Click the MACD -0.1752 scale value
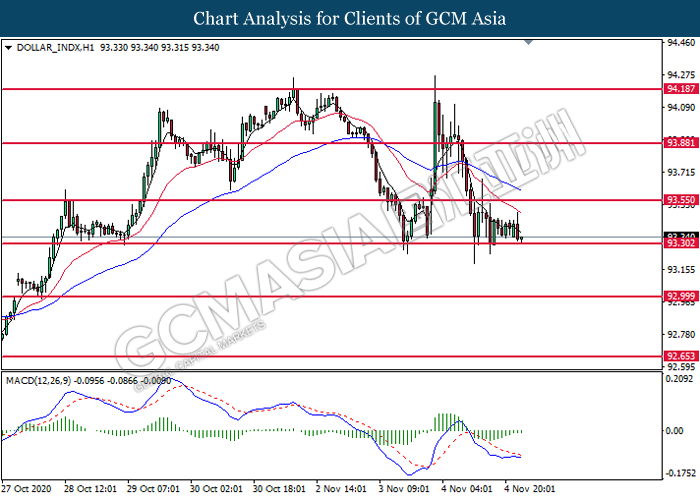The image size is (700, 500). [x=680, y=473]
